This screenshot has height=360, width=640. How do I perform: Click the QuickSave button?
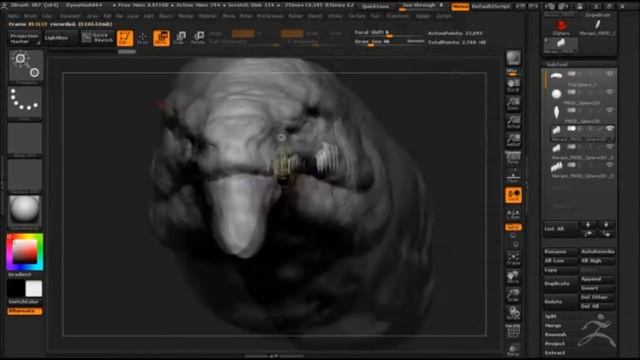[376, 6]
